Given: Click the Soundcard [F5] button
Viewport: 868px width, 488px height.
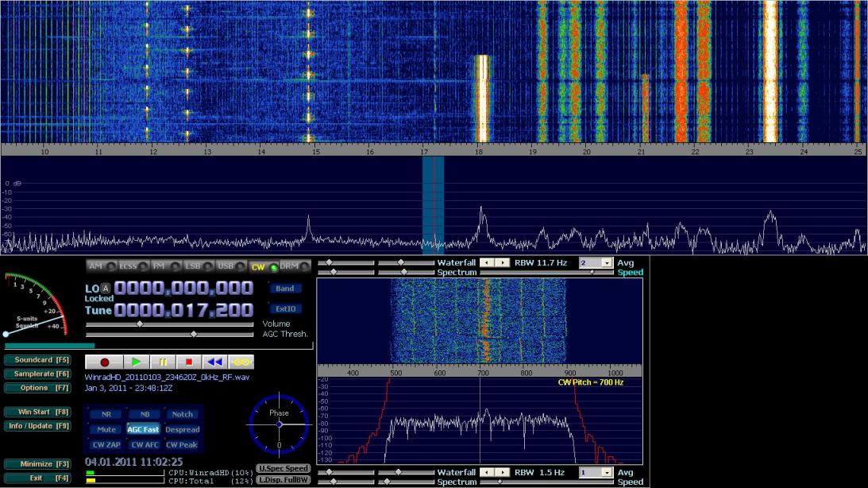Looking at the screenshot, I should tap(38, 359).
